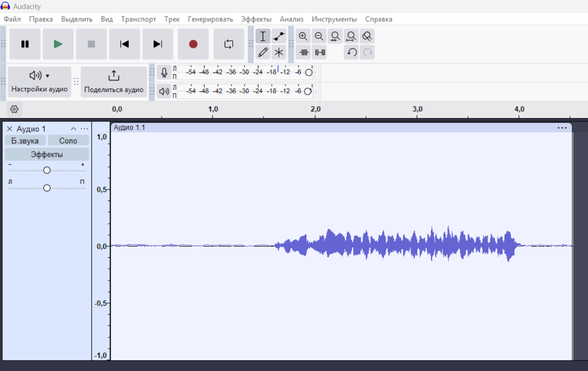The height and width of the screenshot is (371, 588).
Task: Select the Multi-tool (asterisk) icon
Action: click(279, 52)
